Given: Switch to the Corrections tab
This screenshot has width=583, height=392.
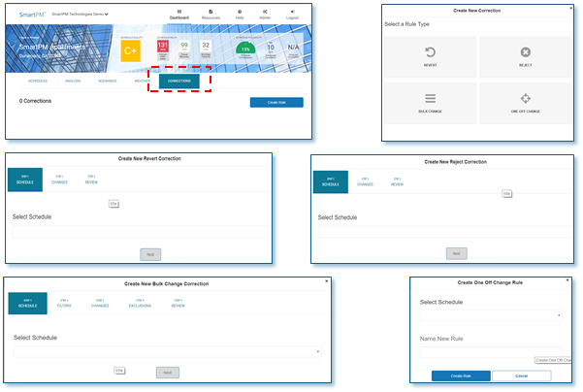Looking at the screenshot, I should point(178,82).
